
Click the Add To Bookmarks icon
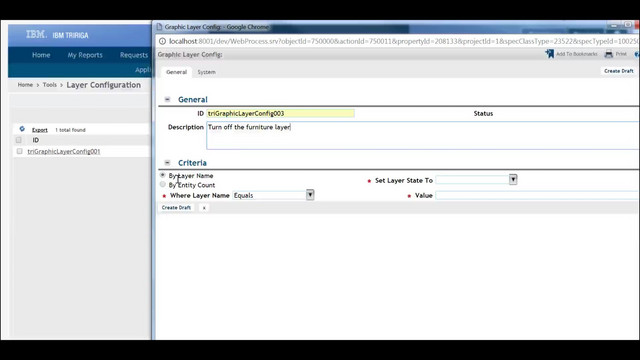click(x=549, y=54)
